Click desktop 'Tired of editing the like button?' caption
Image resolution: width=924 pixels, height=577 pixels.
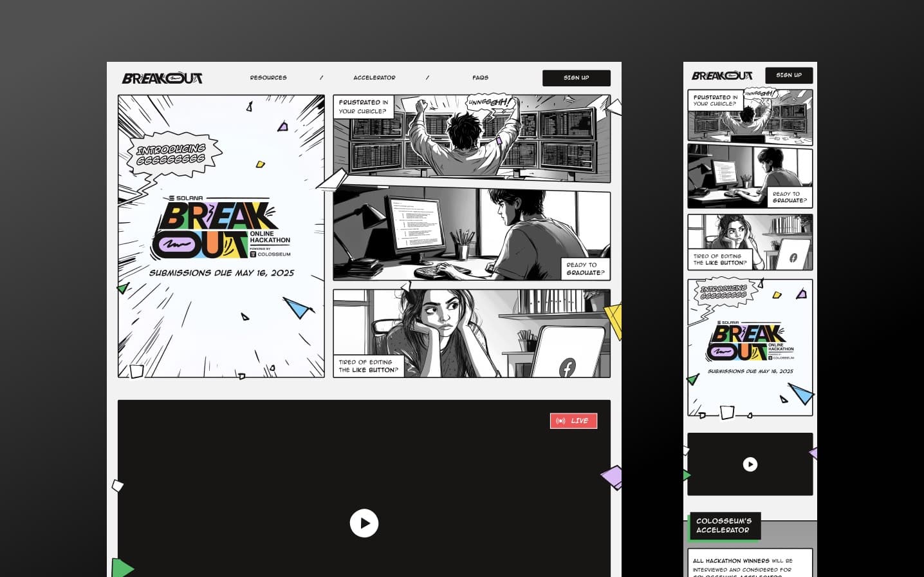(x=368, y=366)
